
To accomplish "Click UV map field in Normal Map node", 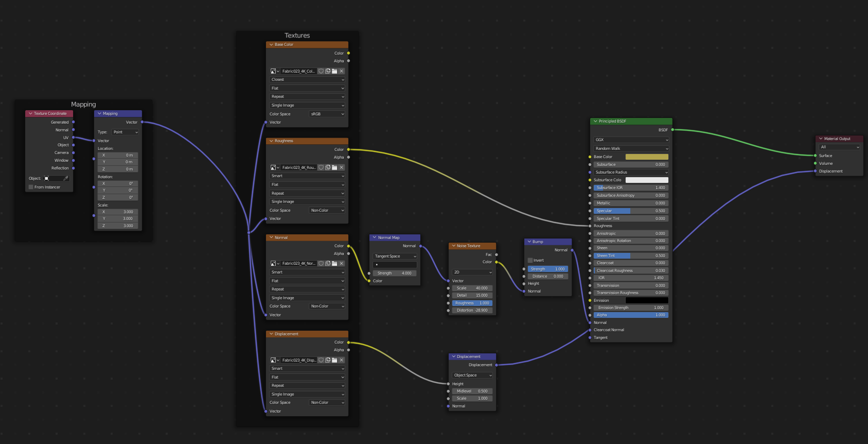I will 395,264.
